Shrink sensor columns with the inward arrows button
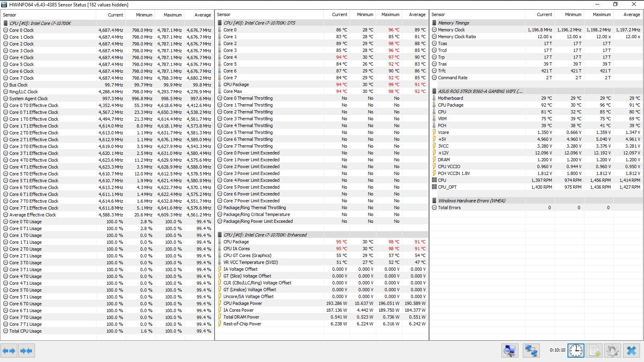 26,351
